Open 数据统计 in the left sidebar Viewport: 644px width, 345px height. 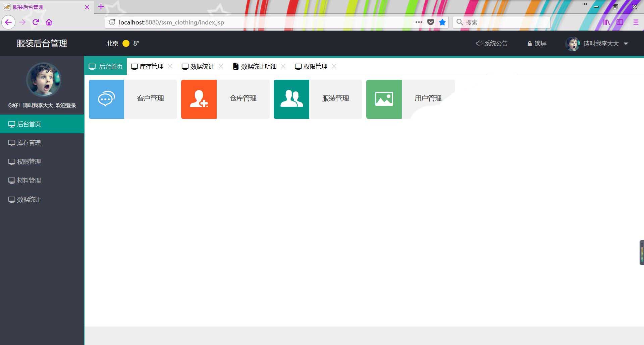42,199
